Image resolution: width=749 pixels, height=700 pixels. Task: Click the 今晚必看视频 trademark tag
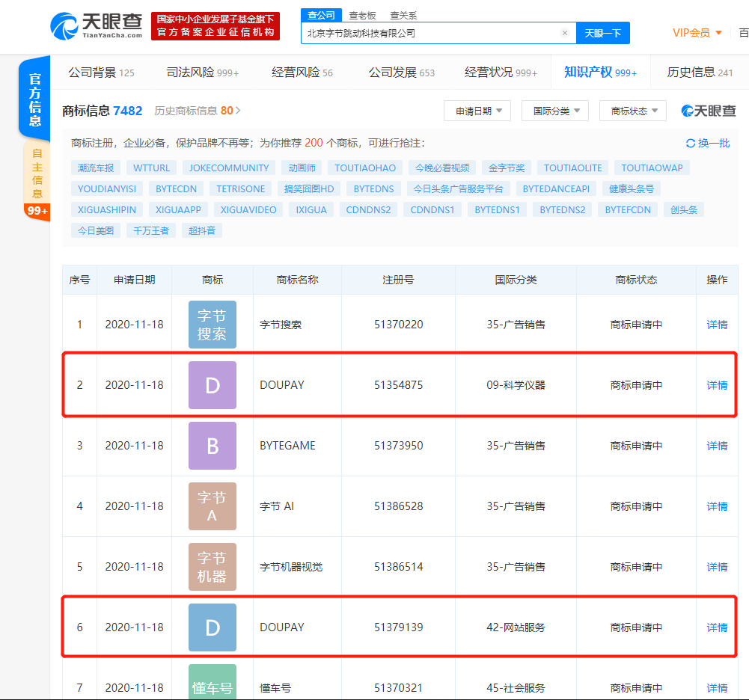[x=442, y=168]
